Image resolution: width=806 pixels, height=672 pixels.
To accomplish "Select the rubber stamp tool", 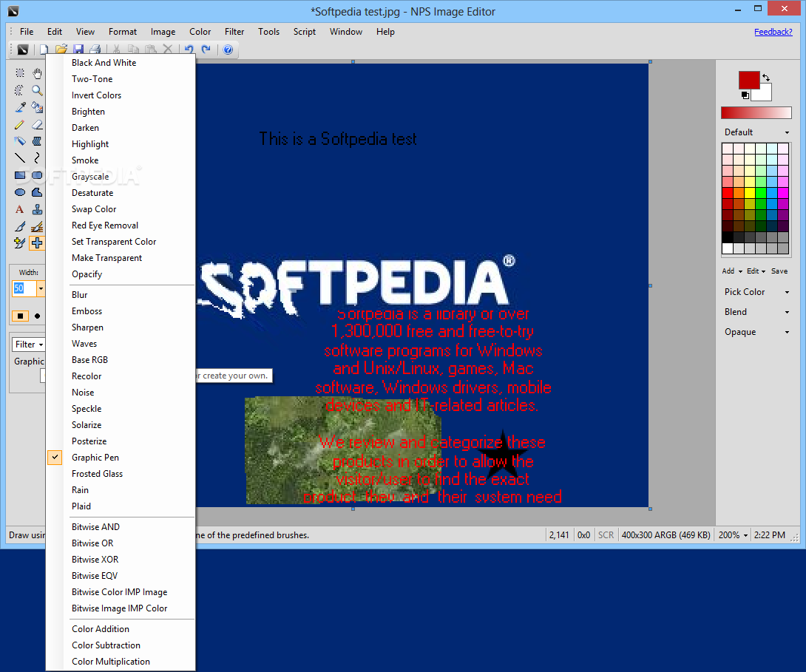I will 37,209.
